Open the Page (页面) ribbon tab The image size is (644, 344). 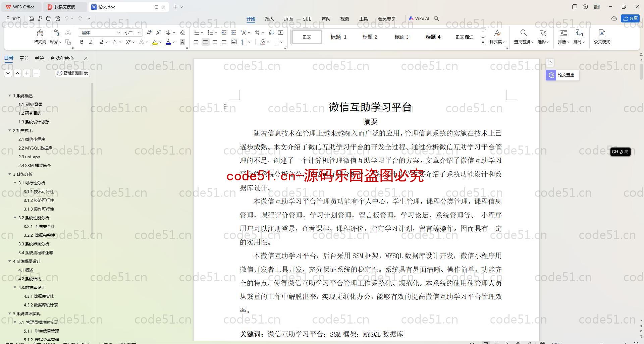point(288,19)
